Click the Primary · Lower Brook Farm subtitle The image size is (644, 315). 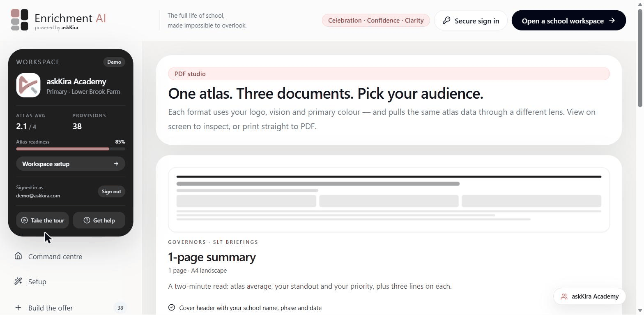83,92
